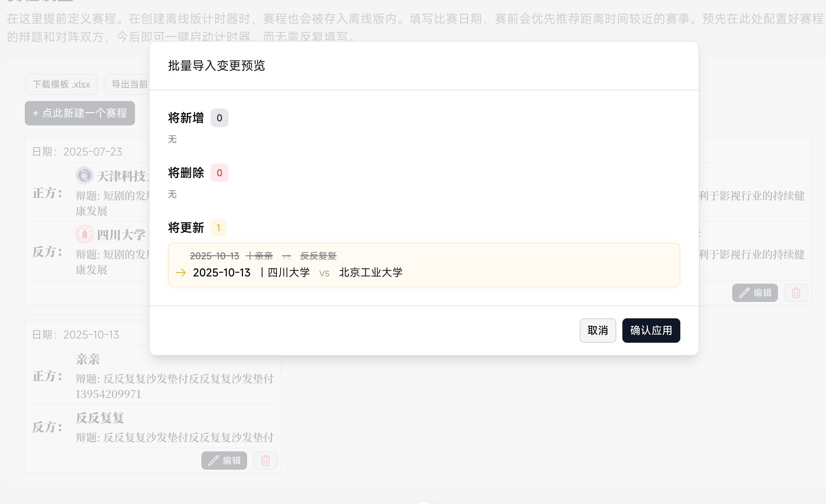Click the 取消 cancel button
This screenshot has height=504, width=826.
point(597,330)
